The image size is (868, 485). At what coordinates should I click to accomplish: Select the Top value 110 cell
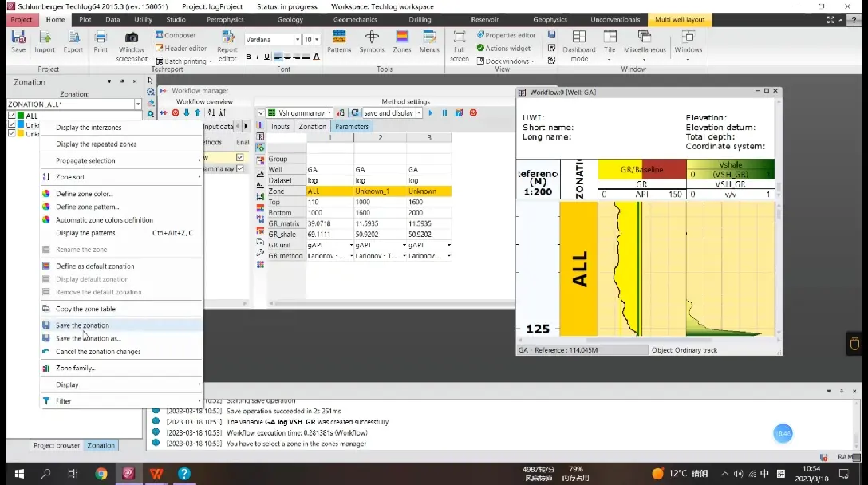tap(329, 202)
